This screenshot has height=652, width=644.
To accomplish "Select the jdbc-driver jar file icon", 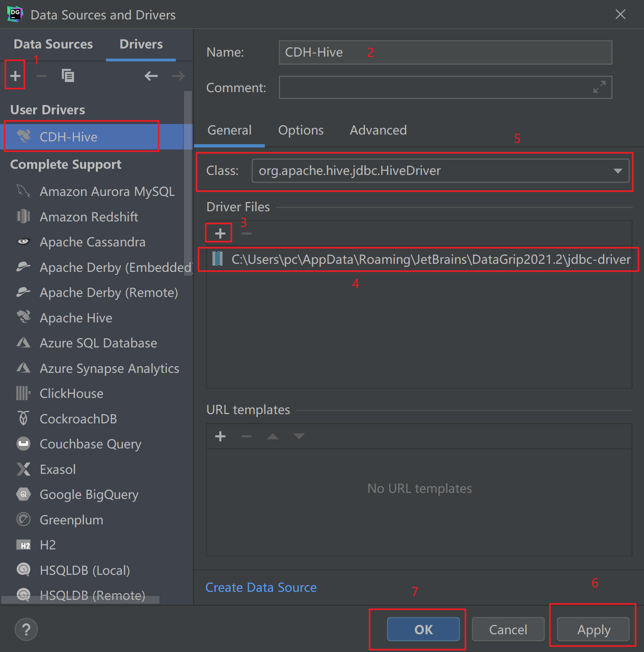I will (217, 259).
